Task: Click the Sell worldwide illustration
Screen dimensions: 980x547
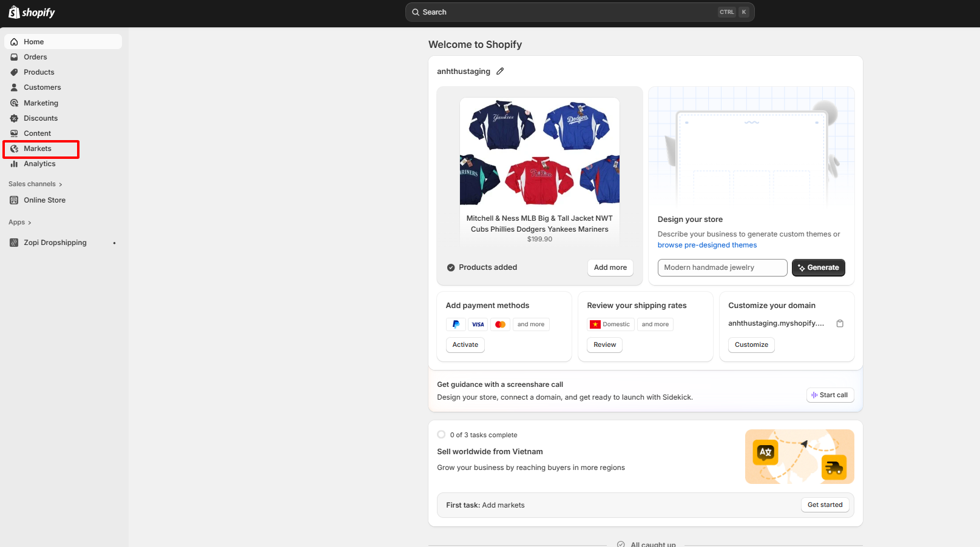Action: pyautogui.click(x=799, y=457)
